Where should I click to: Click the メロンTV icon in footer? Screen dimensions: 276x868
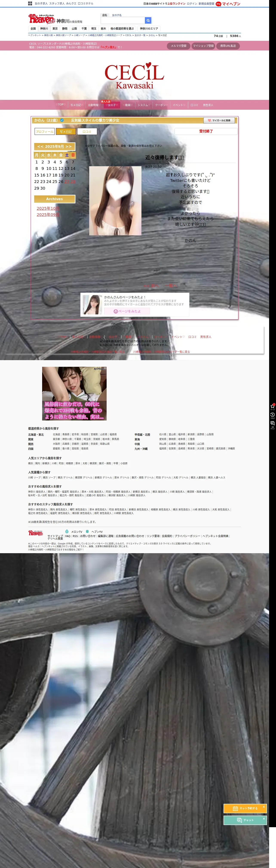point(67,531)
